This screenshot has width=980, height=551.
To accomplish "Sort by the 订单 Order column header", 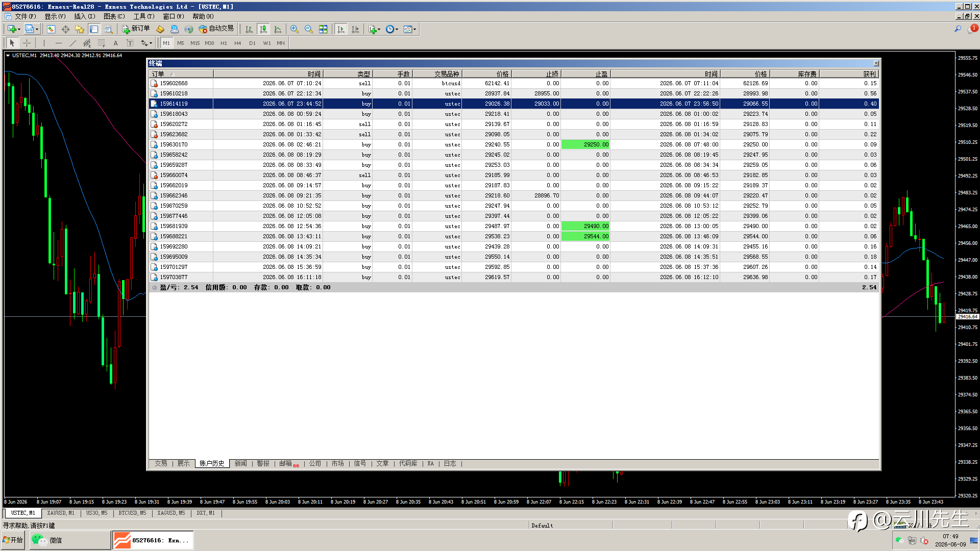I will [x=181, y=74].
